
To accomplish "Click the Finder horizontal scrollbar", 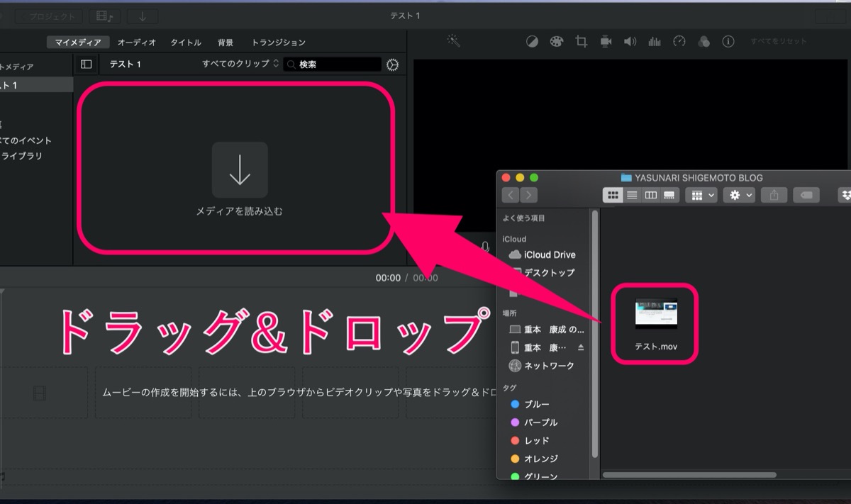I will (689, 474).
